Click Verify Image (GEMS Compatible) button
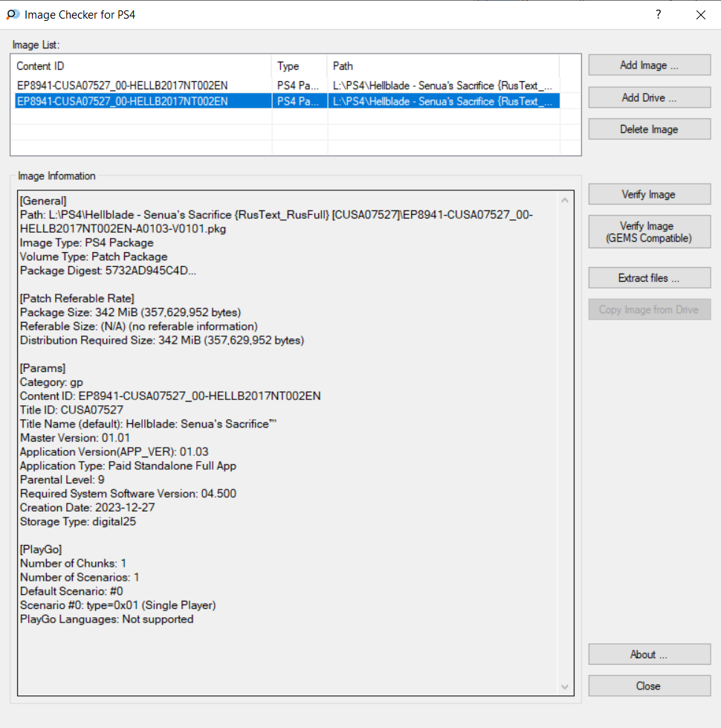Screen dimensions: 721x728 (x=649, y=232)
